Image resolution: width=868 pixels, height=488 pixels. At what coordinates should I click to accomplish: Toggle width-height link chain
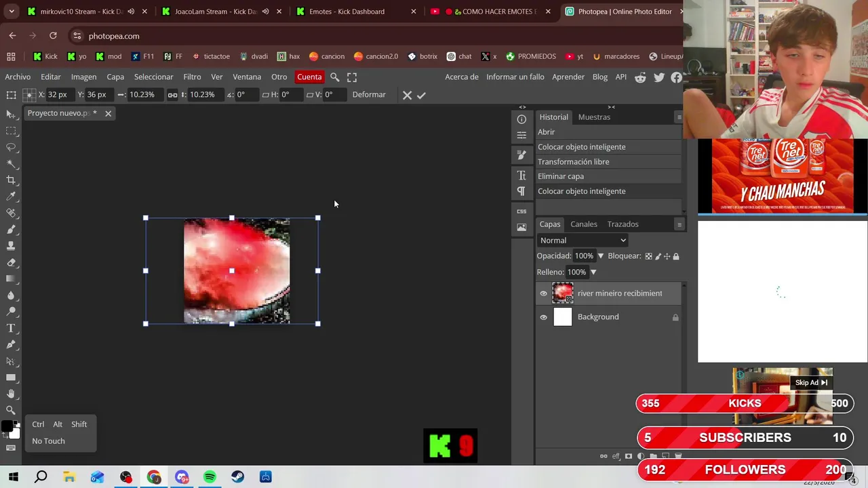coord(172,95)
